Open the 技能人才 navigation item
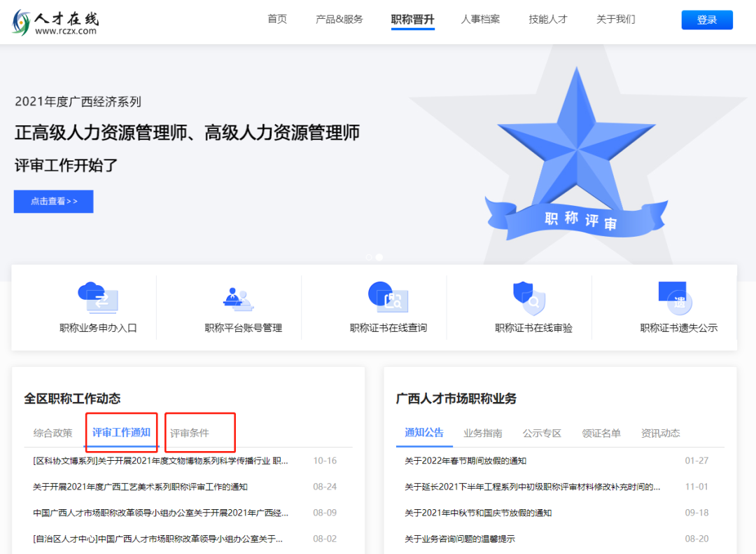The width and height of the screenshot is (756, 554). (547, 20)
